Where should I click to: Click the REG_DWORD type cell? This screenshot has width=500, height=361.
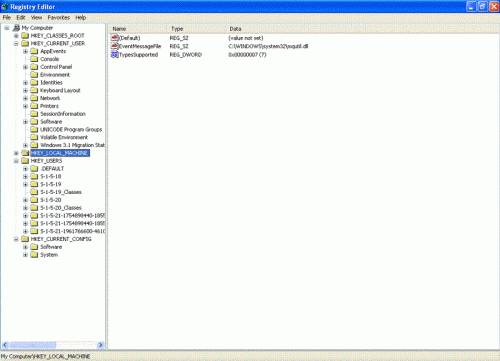tap(186, 55)
